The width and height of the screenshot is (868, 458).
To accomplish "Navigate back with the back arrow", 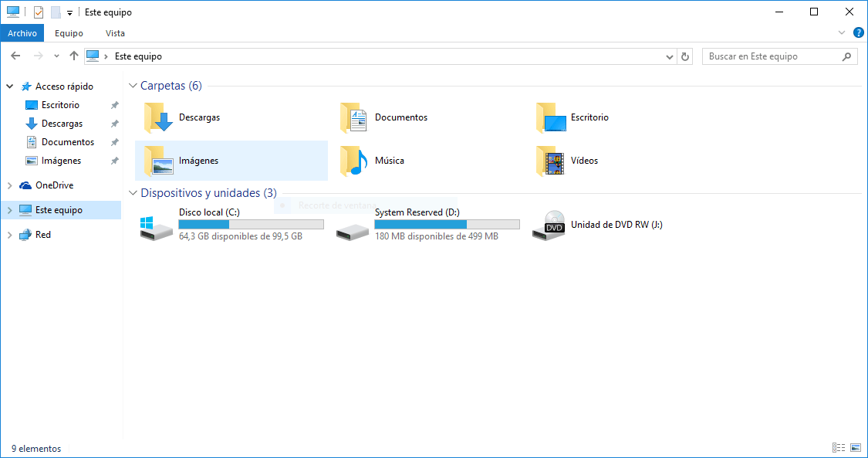I will [x=15, y=56].
